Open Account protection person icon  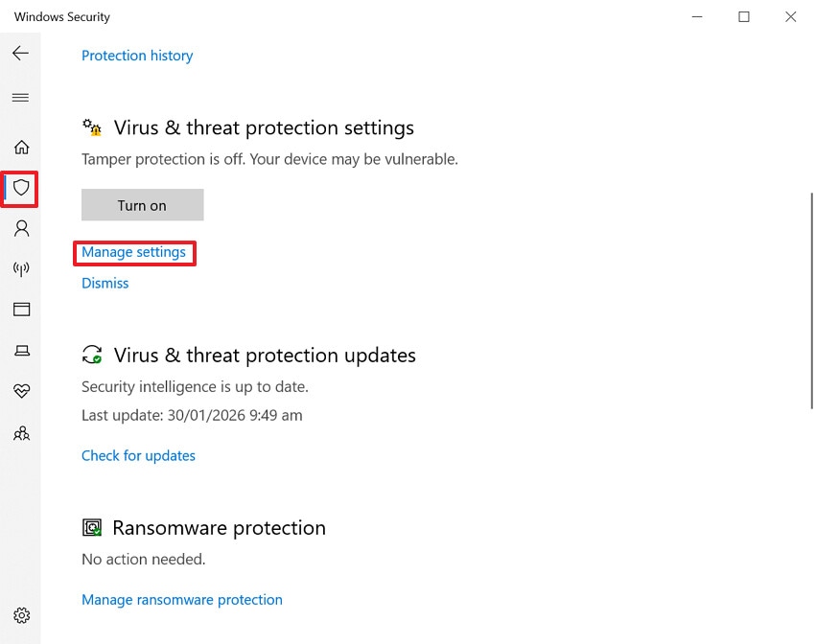tap(21, 228)
